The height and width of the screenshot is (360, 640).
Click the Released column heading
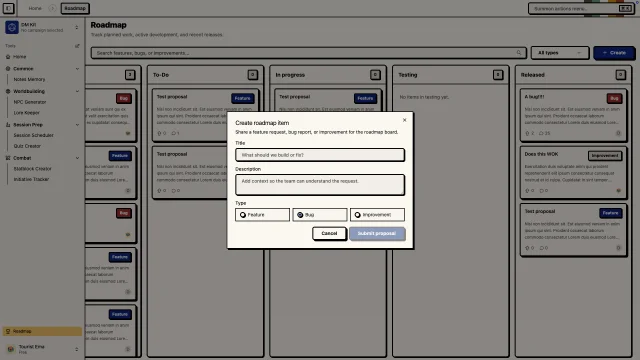pyautogui.click(x=533, y=75)
